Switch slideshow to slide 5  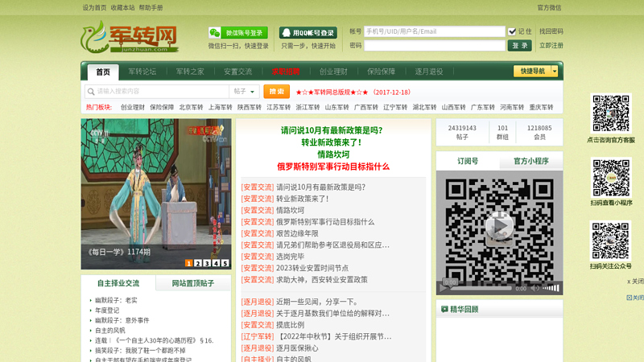[225, 263]
